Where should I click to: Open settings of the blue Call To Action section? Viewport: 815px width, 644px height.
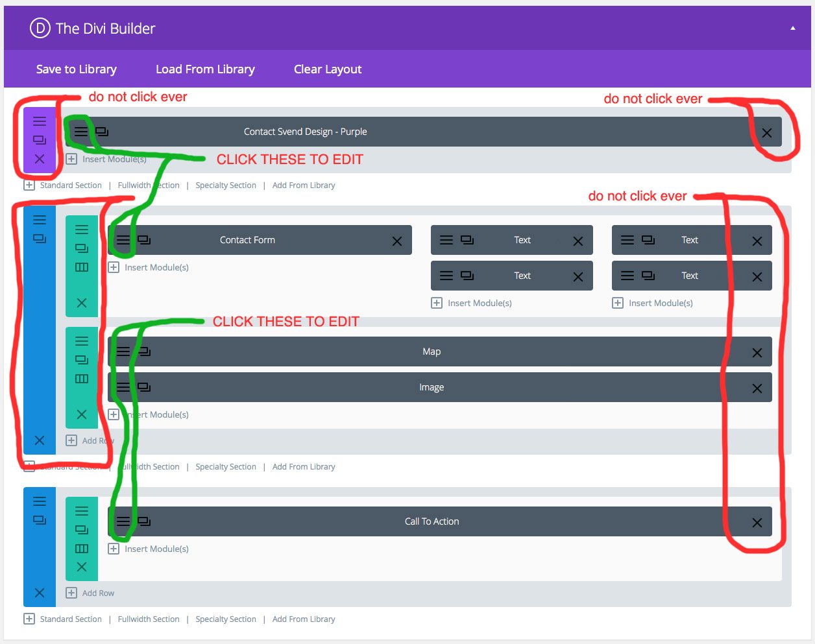pyautogui.click(x=40, y=501)
